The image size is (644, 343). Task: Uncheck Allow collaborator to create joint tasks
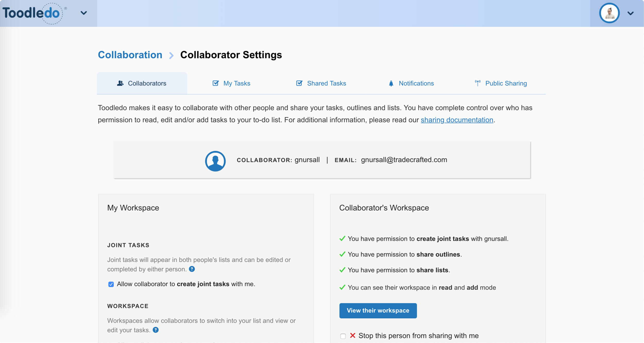point(111,284)
